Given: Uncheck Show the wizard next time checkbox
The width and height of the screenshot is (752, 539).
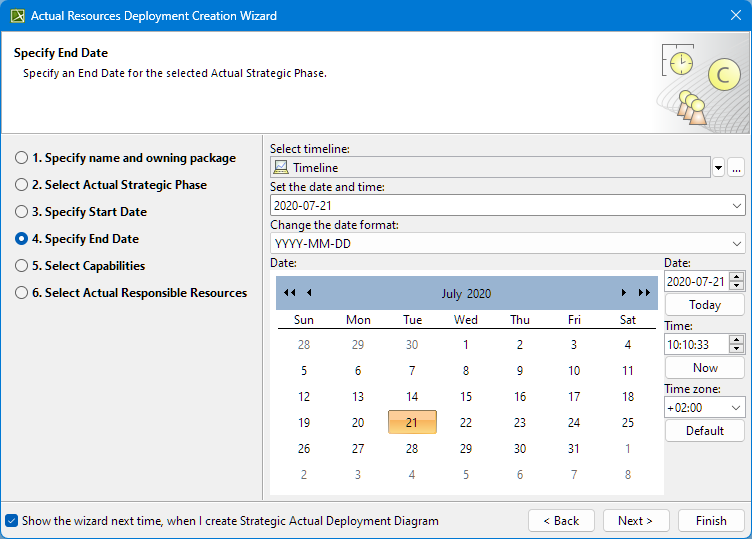Looking at the screenshot, I should coord(12,521).
